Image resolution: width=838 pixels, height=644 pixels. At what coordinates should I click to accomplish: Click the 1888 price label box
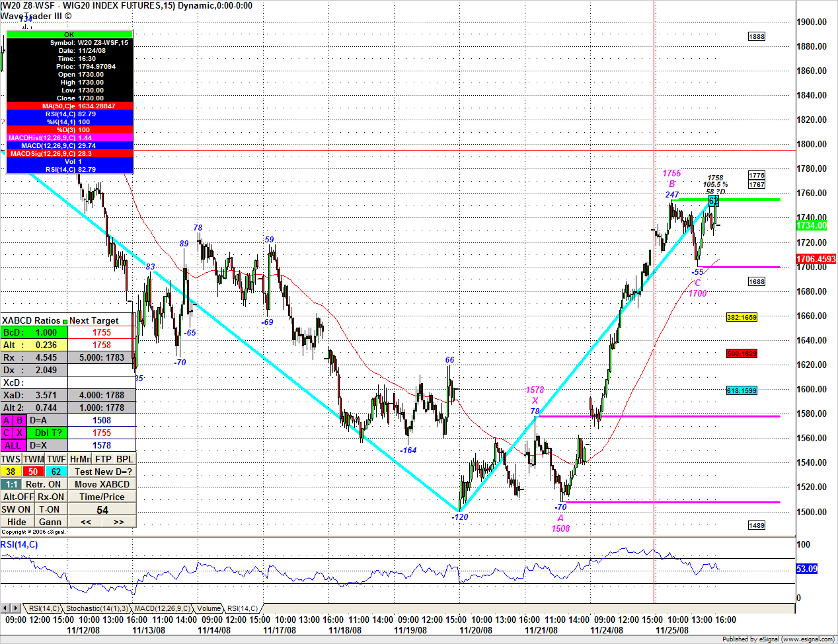[757, 36]
